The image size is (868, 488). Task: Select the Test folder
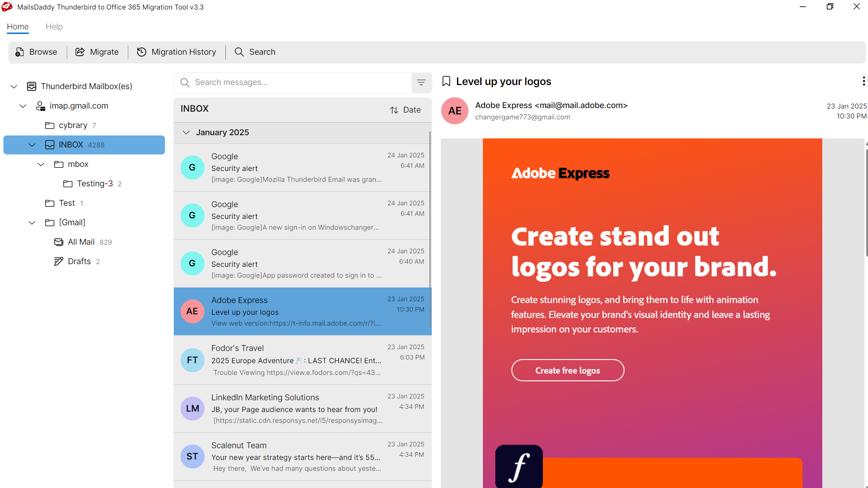tap(84, 203)
